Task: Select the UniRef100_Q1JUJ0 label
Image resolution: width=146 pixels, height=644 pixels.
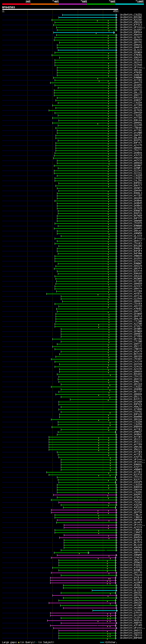Action: (131, 50)
